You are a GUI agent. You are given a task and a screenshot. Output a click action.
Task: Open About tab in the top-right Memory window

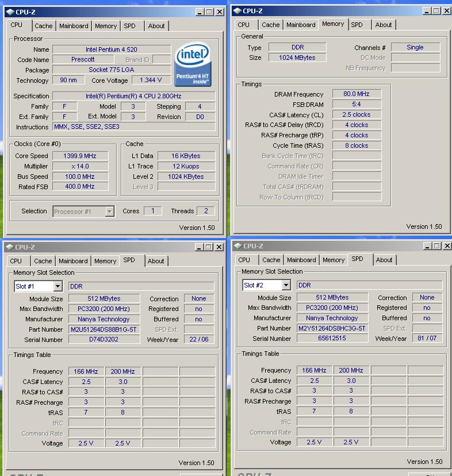384,25
